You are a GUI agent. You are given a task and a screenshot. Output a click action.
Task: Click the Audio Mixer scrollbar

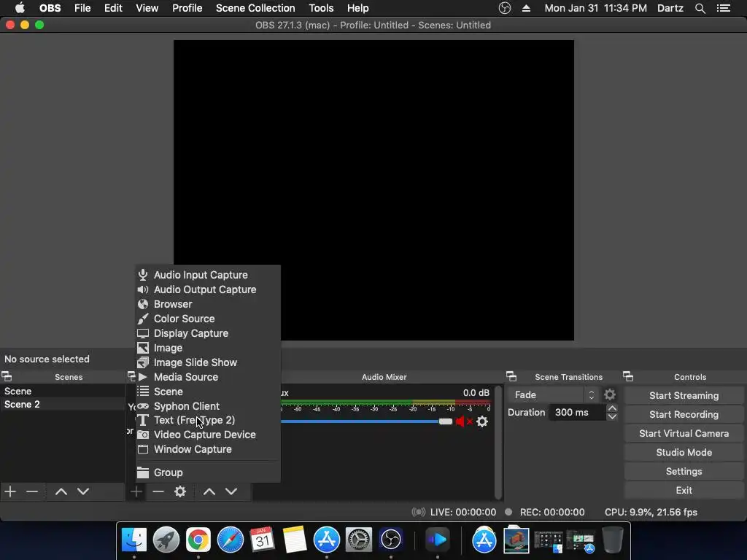(x=498, y=442)
